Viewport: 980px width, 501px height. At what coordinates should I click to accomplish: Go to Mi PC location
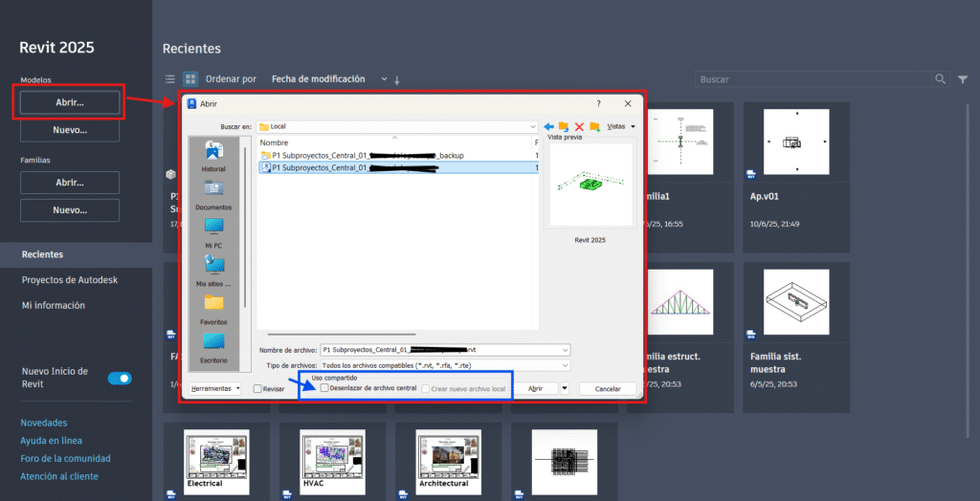(213, 232)
